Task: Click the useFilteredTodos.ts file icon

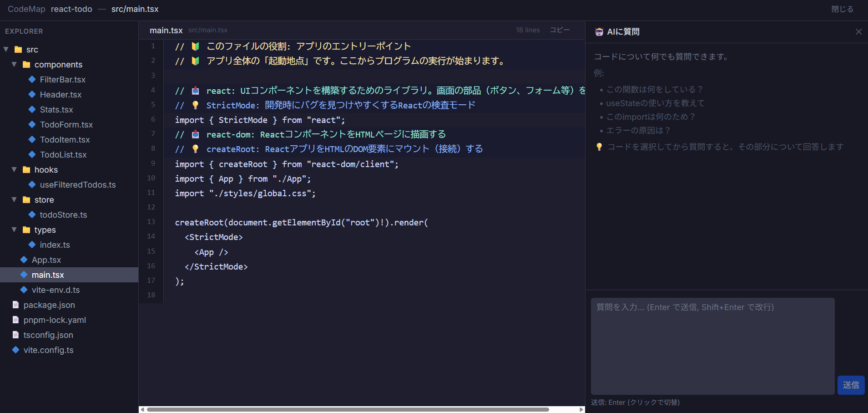Action: click(x=32, y=184)
